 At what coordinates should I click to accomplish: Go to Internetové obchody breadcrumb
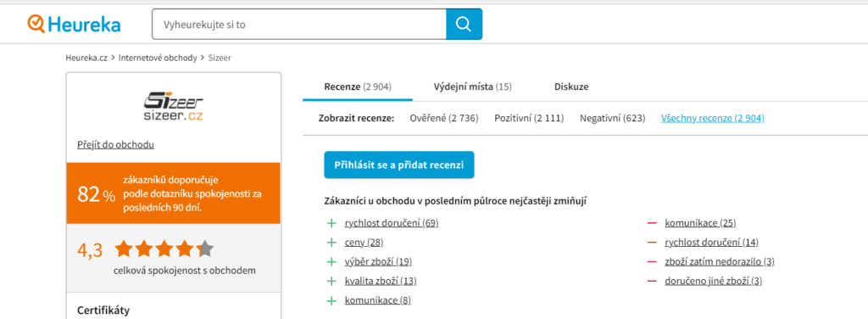158,58
